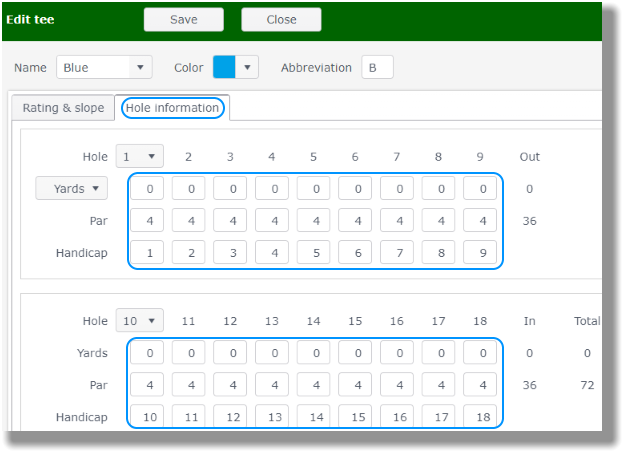The height and width of the screenshot is (453, 624).
Task: Edit Yards field for hole 10
Action: (147, 352)
